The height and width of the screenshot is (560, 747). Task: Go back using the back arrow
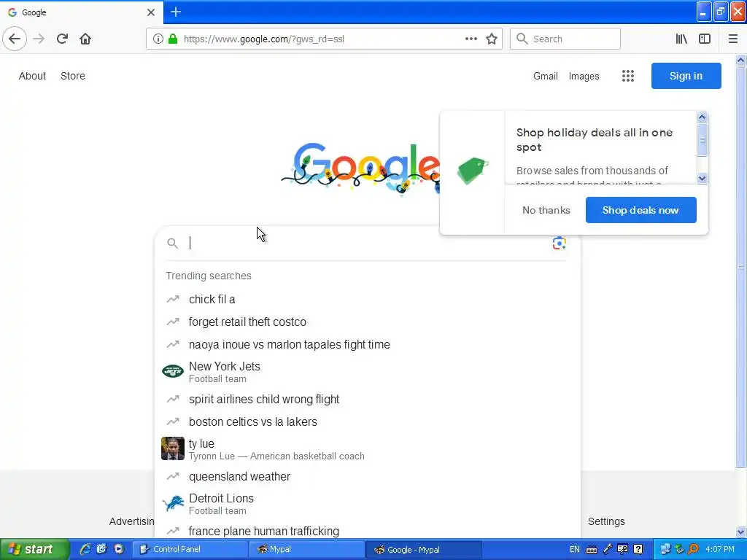click(x=15, y=39)
